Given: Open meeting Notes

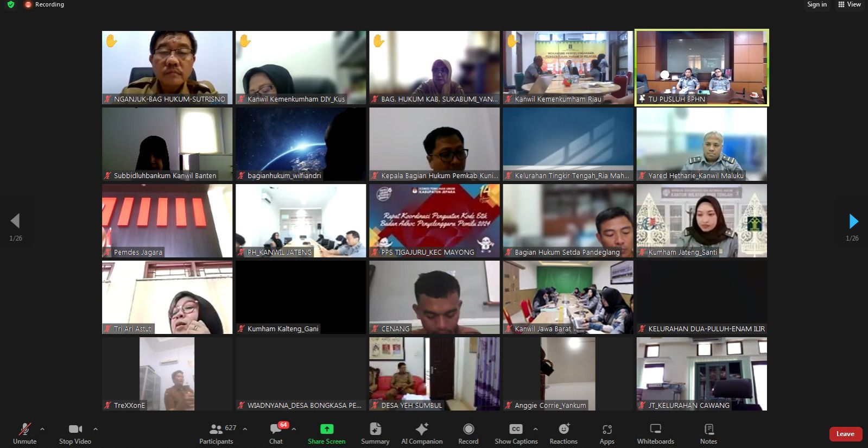Looking at the screenshot, I should click(708, 434).
